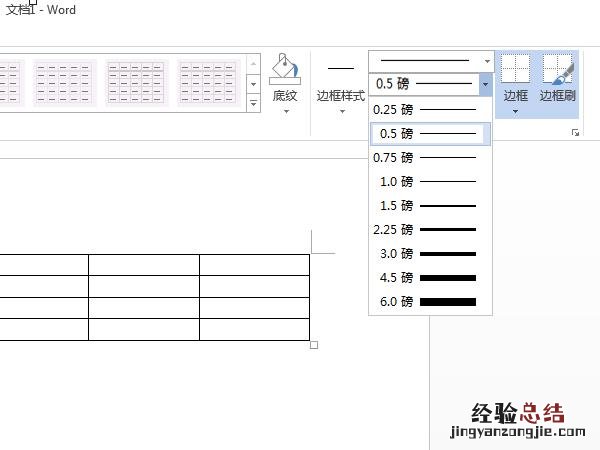600x450 pixels.
Task: Expand the Borders (边框) dropdown arrow
Action: tap(515, 112)
